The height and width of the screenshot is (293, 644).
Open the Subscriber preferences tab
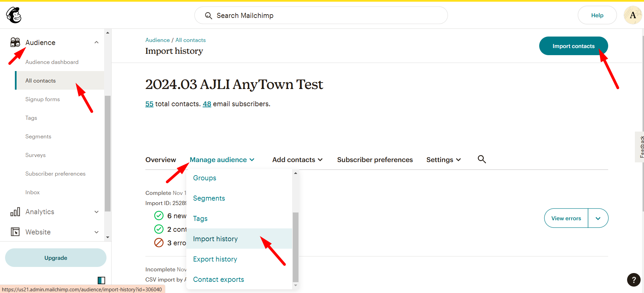(x=375, y=160)
